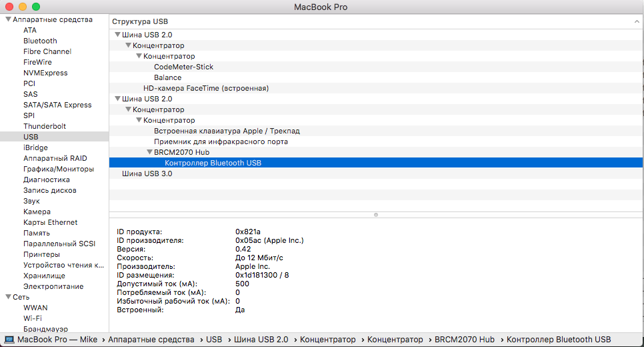Open Устройство чтения к... section
Viewport: 644px width, 347px height.
[63, 265]
